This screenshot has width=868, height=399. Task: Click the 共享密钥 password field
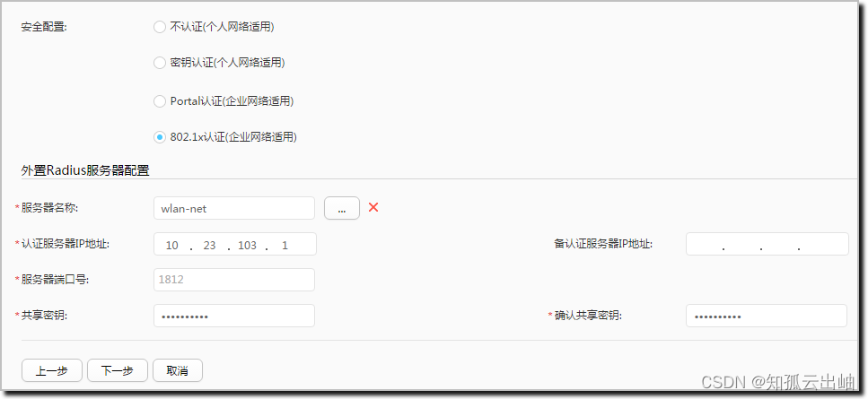234,316
